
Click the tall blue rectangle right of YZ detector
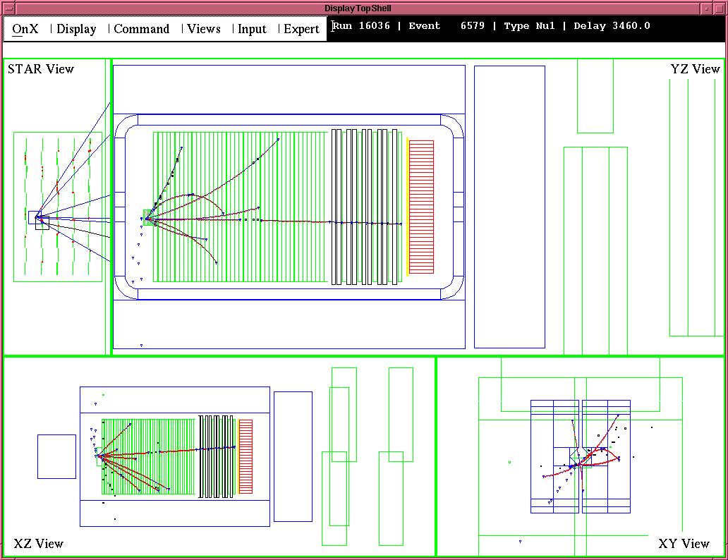(509, 207)
